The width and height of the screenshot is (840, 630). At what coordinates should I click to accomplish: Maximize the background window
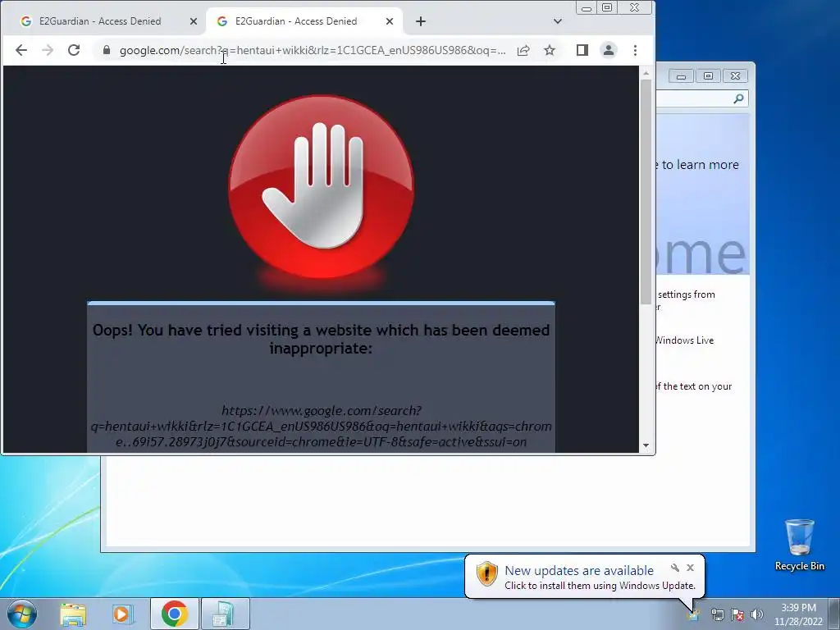(708, 76)
